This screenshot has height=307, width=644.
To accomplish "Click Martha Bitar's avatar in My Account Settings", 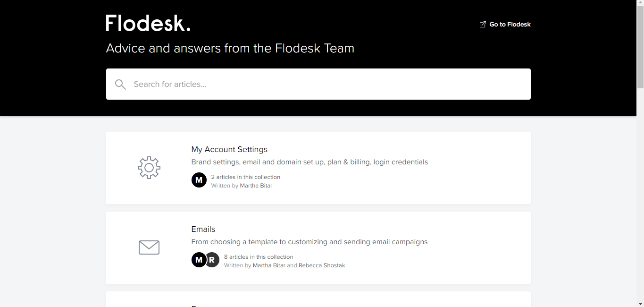I will click(199, 180).
